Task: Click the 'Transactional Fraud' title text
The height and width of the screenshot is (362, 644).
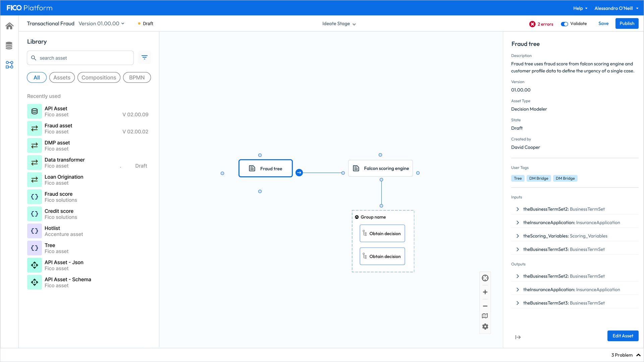Action: (51, 23)
